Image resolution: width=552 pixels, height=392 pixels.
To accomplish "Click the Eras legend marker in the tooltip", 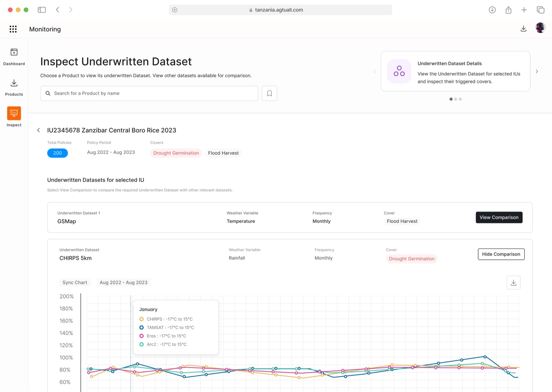I will (x=141, y=336).
